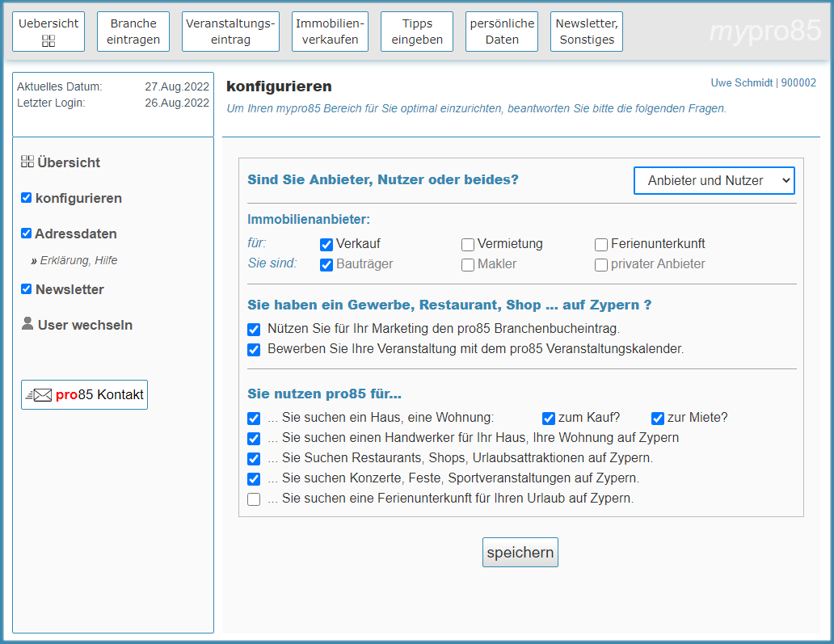Click the grid icon beside sidebar Übersicht
Viewport: 834px width, 644px height.
[x=27, y=162]
